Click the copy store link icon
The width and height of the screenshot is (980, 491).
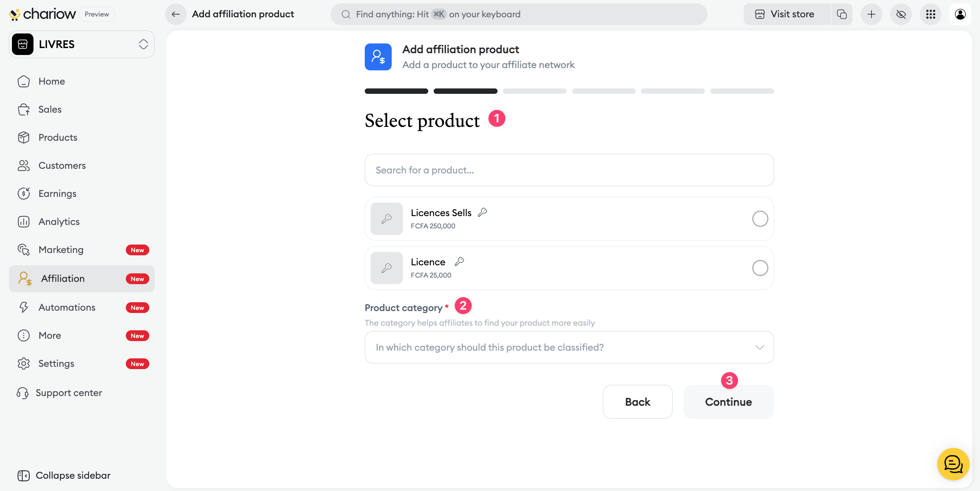[x=841, y=14]
